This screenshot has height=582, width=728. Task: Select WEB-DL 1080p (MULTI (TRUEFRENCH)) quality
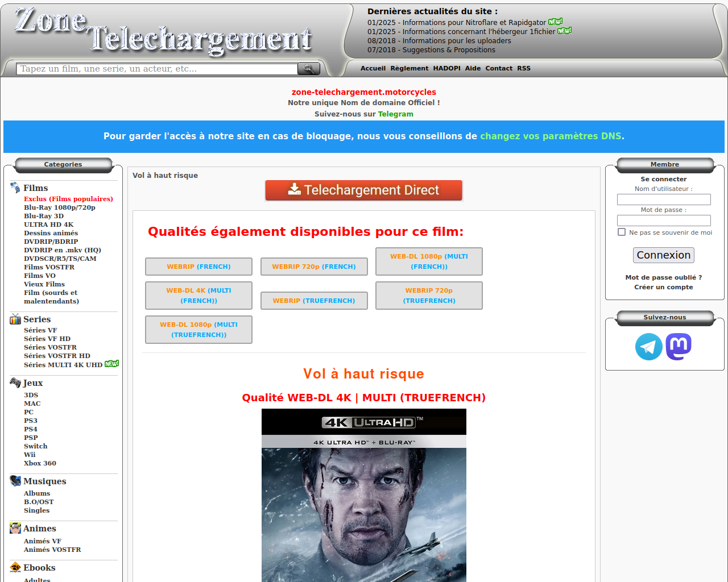pyautogui.click(x=198, y=330)
